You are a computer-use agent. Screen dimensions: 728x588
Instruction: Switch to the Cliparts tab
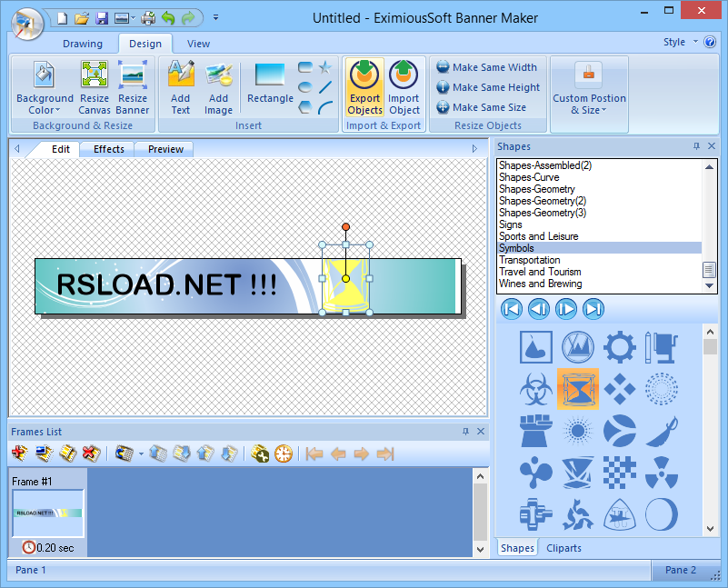point(563,548)
